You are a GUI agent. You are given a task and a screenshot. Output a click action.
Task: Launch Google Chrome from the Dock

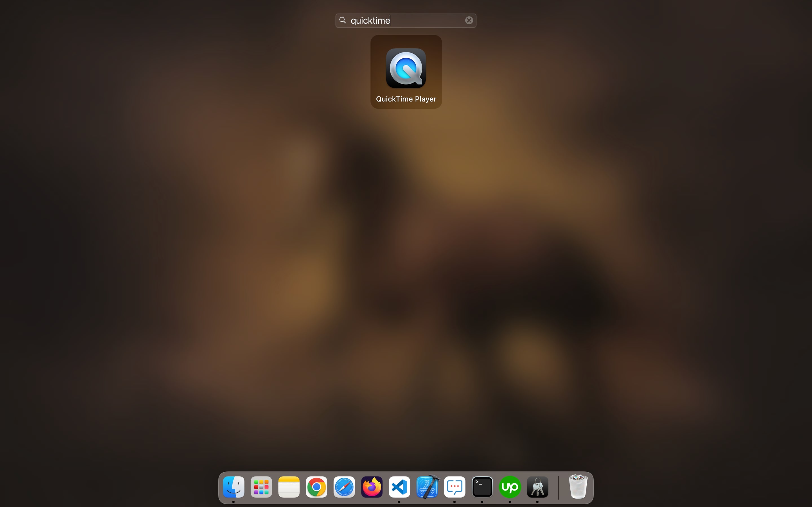click(x=317, y=486)
